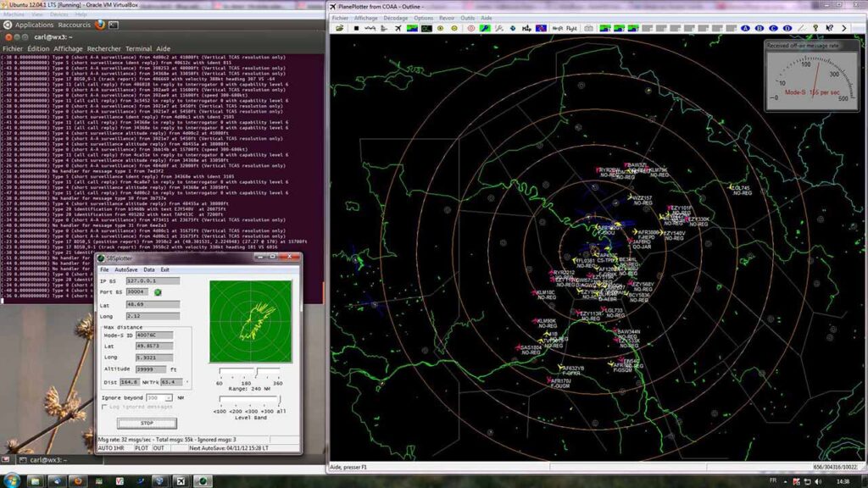Viewport: 868px width, 488px height.
Task: Launch Firefox from the Ubuntu top panel
Action: (x=100, y=25)
